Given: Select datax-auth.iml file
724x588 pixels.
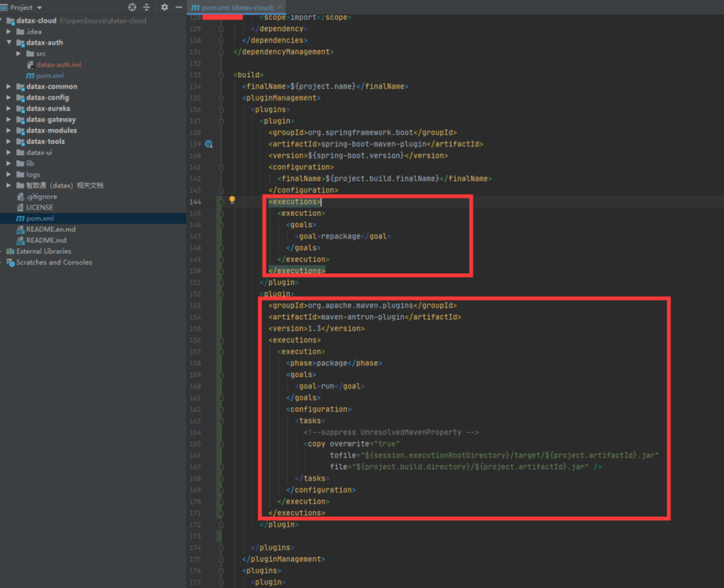Looking at the screenshot, I should click(x=58, y=64).
